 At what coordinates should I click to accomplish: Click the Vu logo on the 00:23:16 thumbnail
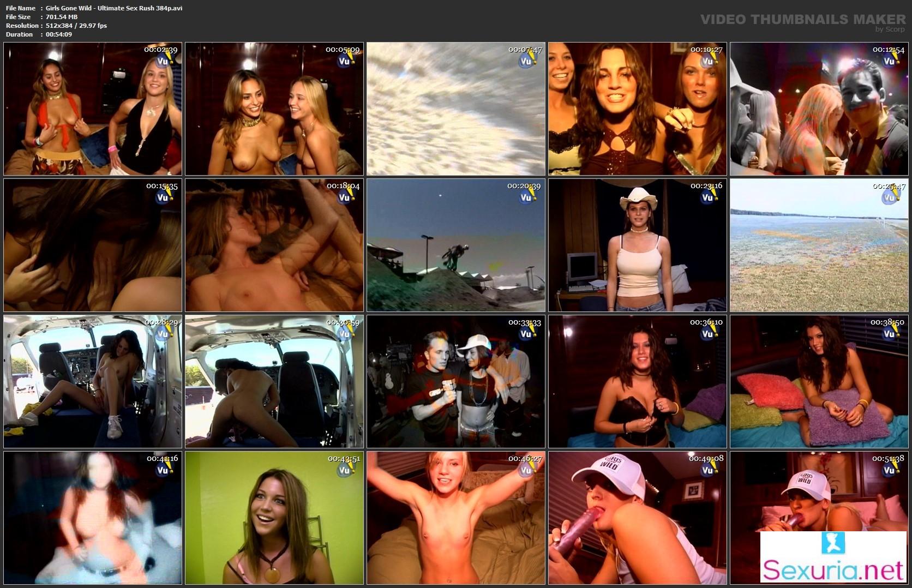tap(708, 197)
